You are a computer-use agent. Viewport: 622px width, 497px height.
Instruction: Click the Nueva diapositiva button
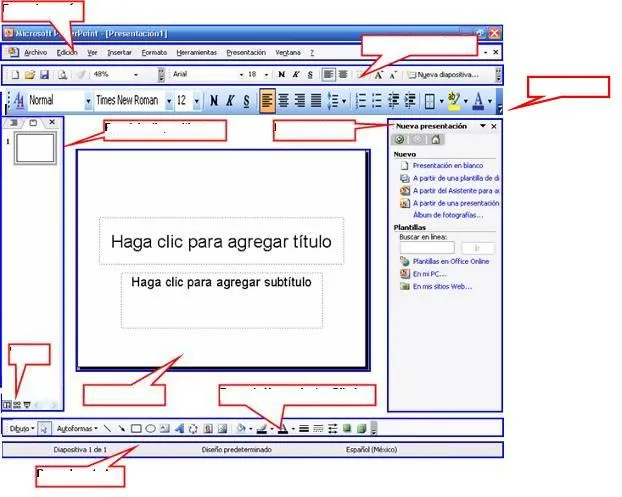[443, 75]
